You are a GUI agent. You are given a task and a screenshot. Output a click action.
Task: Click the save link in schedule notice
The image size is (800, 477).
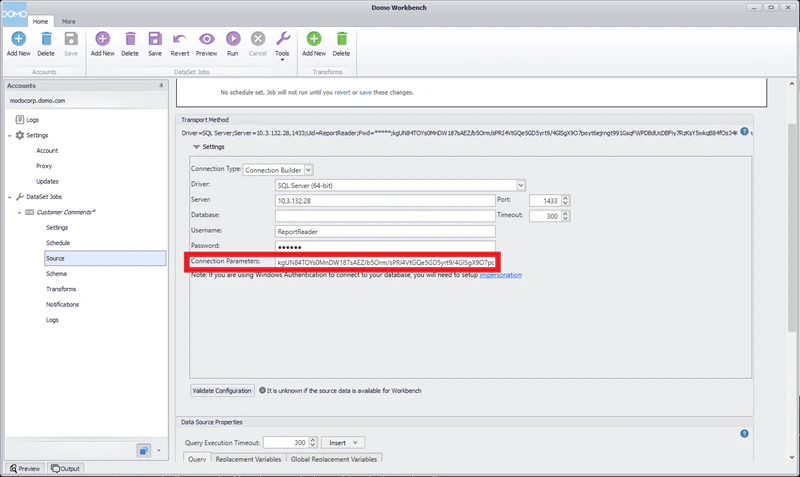[365, 92]
